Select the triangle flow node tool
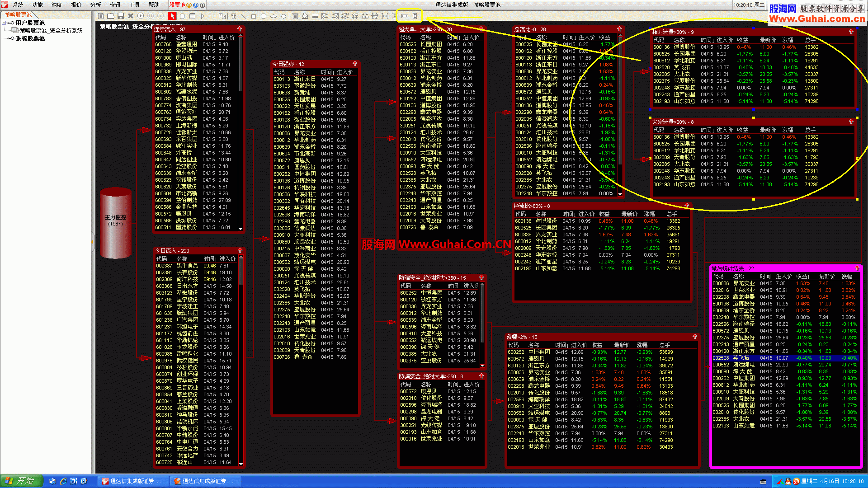Screen dimensions: 868x488 point(203,16)
